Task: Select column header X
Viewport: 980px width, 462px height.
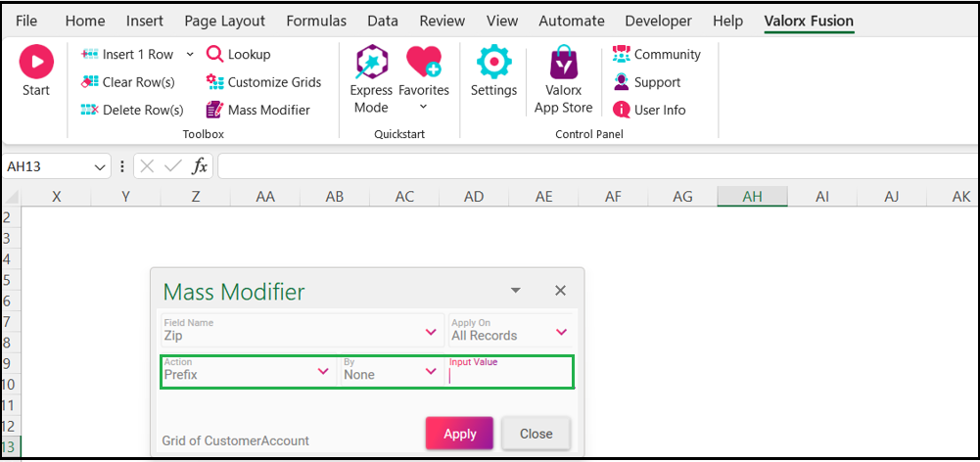Action: tap(56, 197)
